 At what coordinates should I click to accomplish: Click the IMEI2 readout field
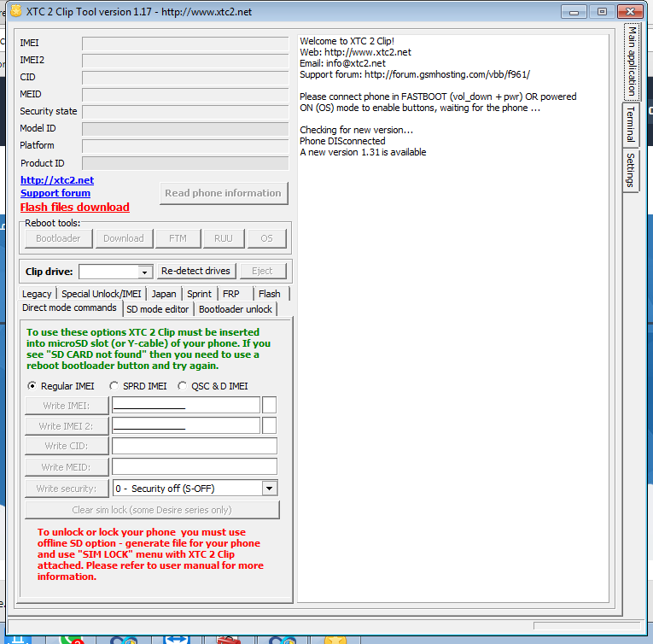185,61
